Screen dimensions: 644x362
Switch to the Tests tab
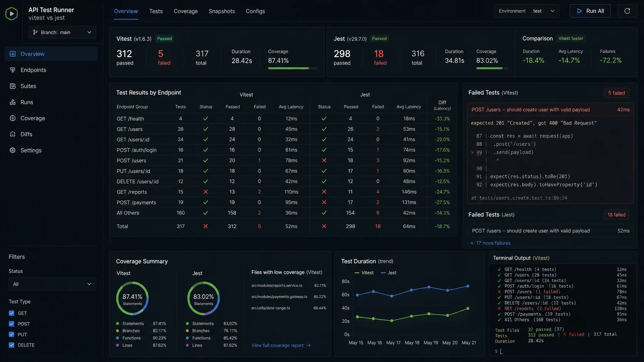156,11
